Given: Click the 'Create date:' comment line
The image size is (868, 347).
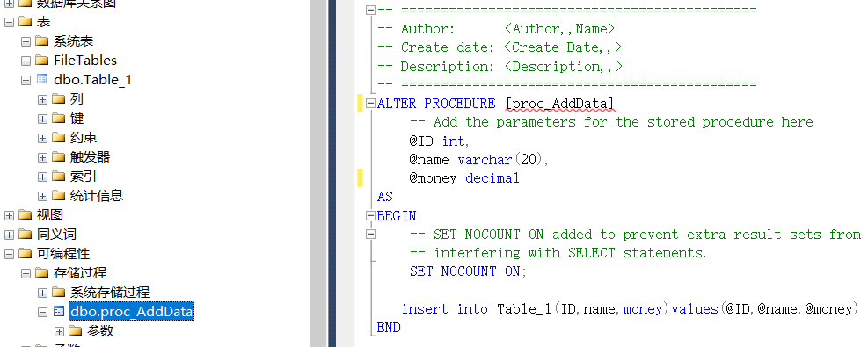Looking at the screenshot, I should click(x=500, y=47).
